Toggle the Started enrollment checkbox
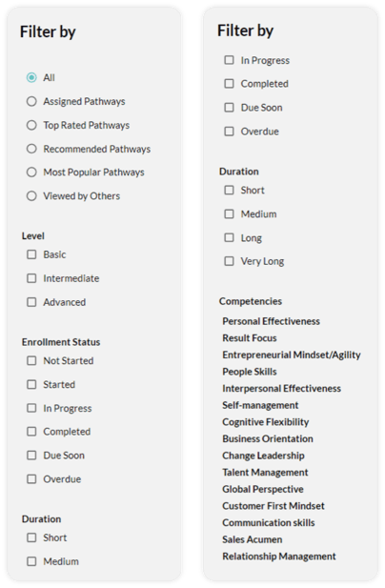The image size is (385, 588). (x=31, y=384)
